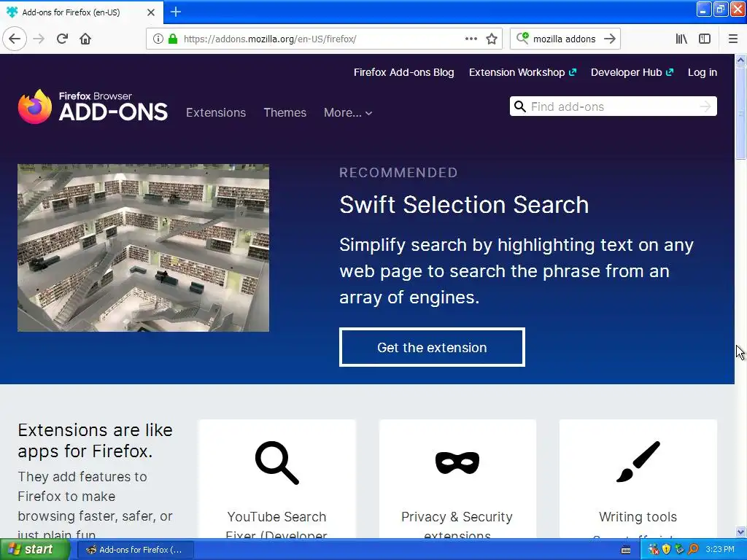
Task: Open the Extensions section
Action: 216,112
